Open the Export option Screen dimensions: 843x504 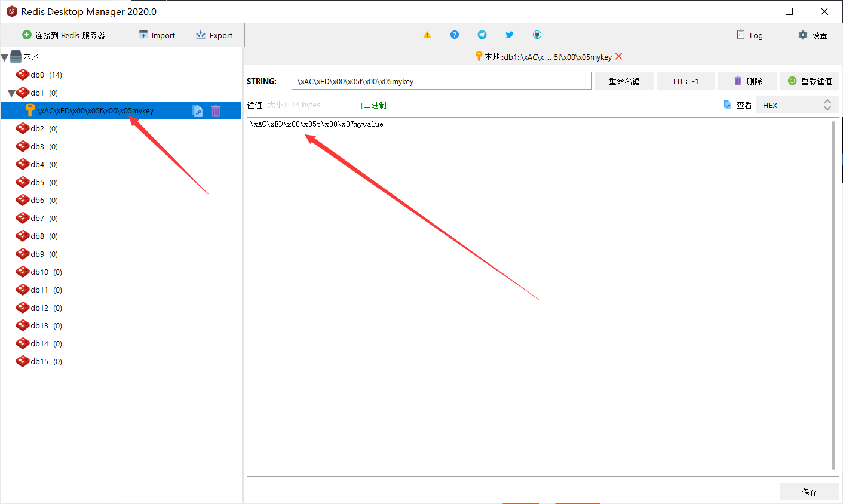click(x=214, y=35)
